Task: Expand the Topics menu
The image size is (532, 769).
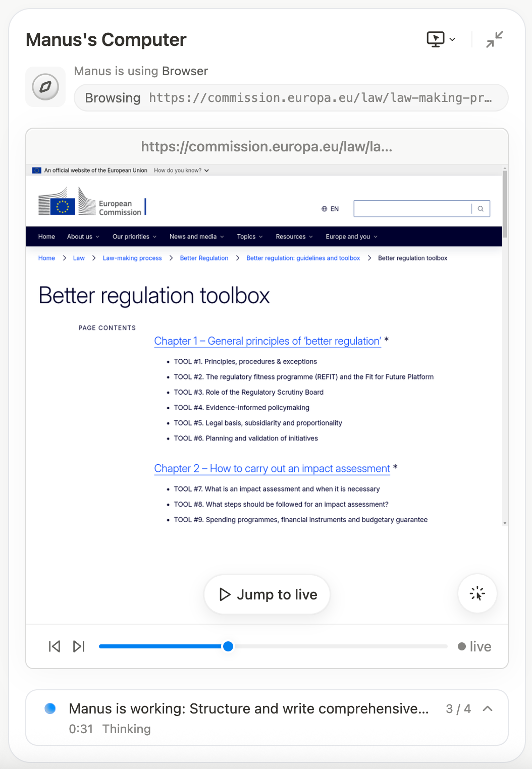Action: pyautogui.click(x=250, y=237)
